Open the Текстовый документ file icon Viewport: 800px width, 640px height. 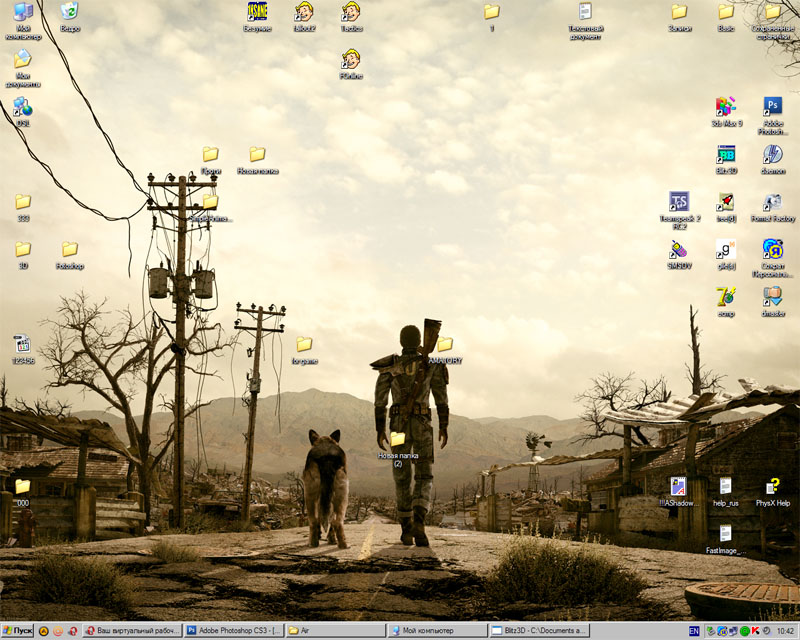click(x=585, y=12)
